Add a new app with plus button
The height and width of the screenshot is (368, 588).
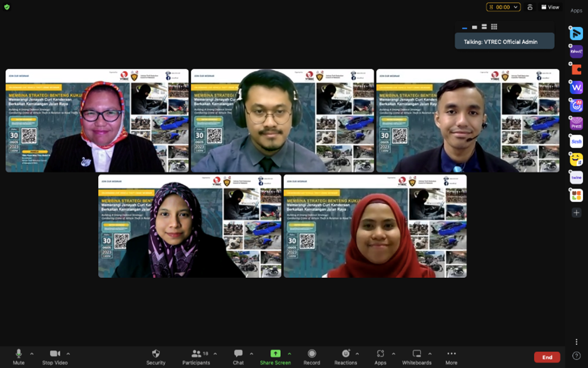click(576, 213)
